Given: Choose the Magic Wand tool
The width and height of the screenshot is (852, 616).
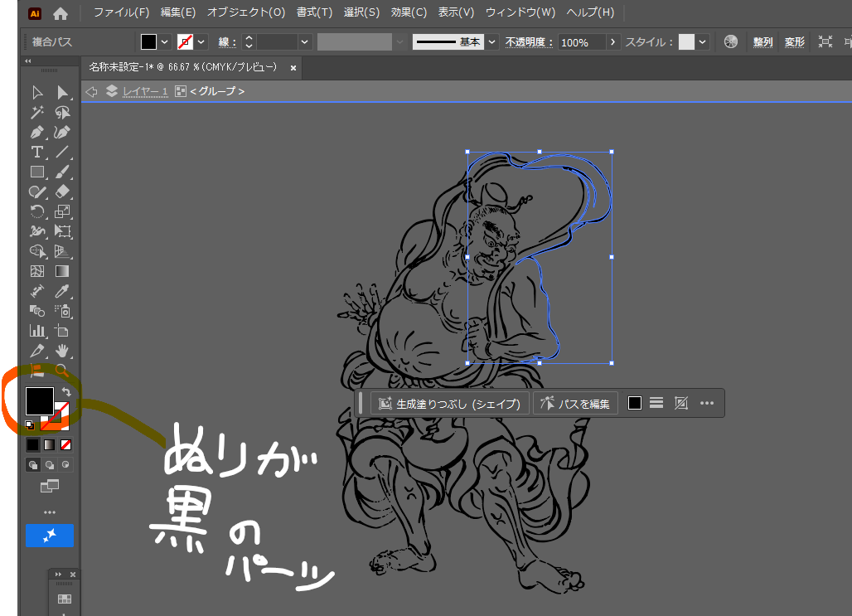Looking at the screenshot, I should [x=36, y=113].
